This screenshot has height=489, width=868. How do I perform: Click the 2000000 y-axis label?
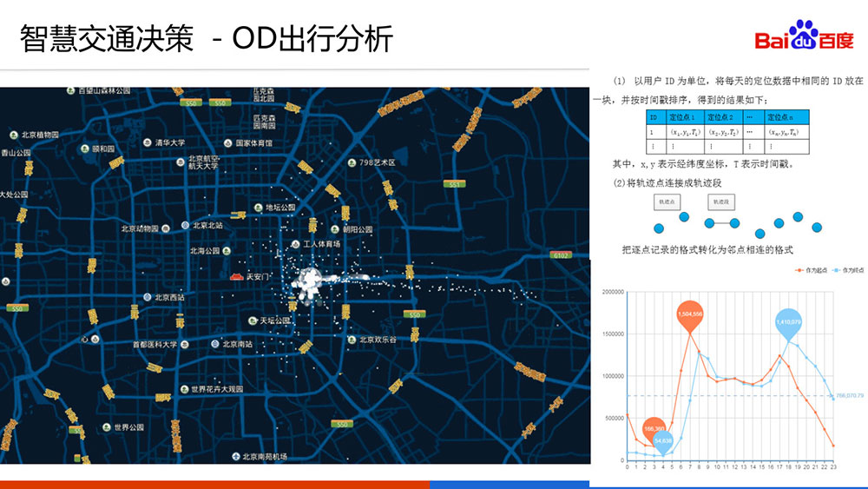(x=613, y=292)
